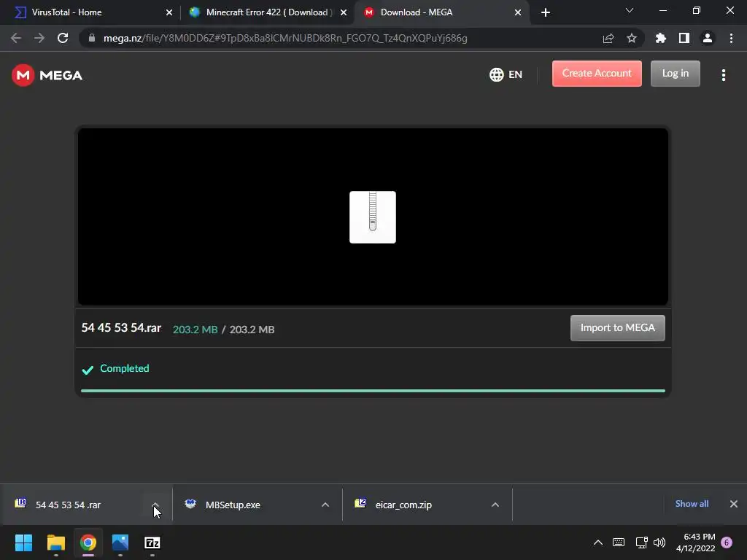747x560 pixels.
Task: Close the downloads bar
Action: [x=734, y=504]
